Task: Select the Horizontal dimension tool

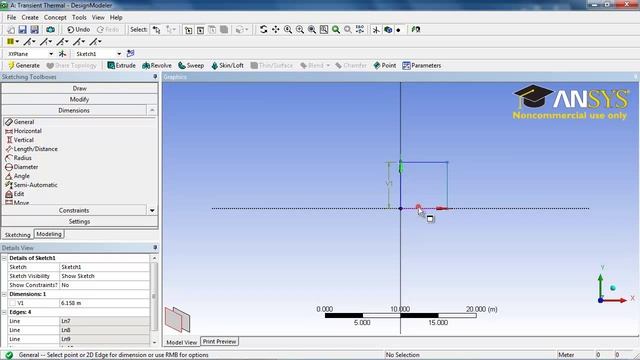Action: coord(23,131)
